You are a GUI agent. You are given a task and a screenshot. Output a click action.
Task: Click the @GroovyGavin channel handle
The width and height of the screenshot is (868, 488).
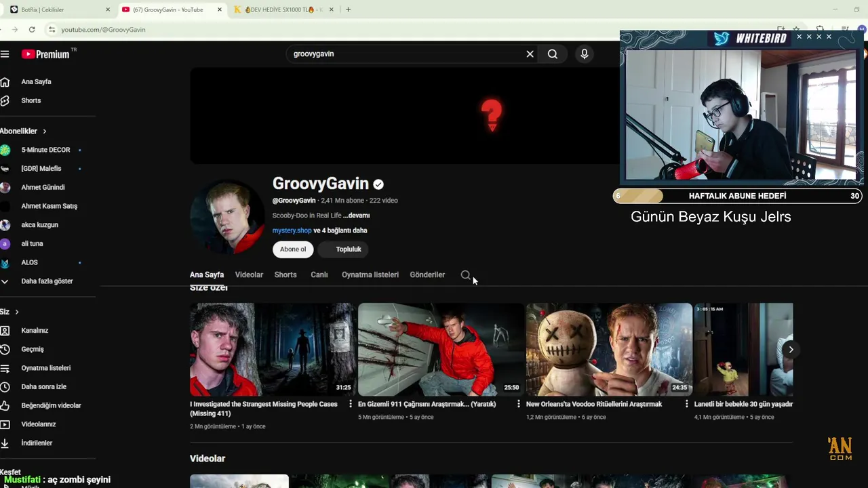click(x=294, y=201)
